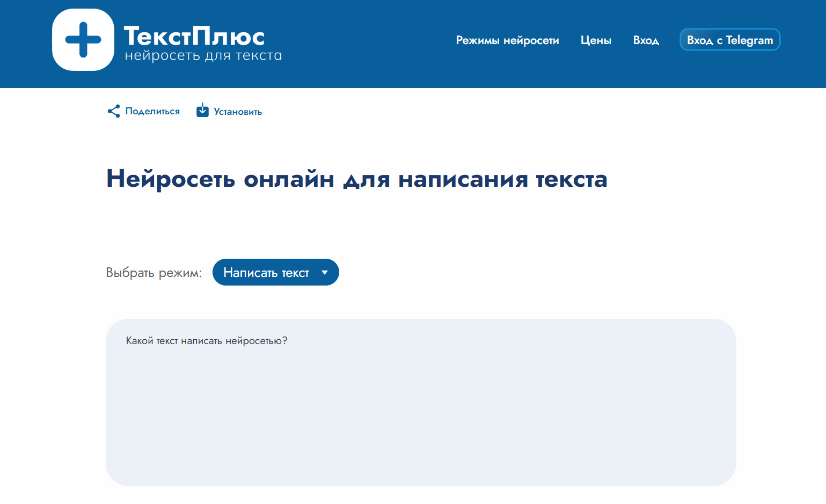The width and height of the screenshot is (826, 504).
Task: Go to the Цены page
Action: pos(596,40)
